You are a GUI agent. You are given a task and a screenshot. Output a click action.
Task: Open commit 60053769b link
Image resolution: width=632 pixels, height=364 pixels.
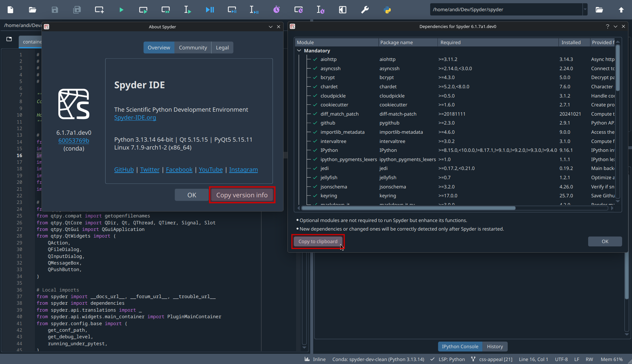(74, 141)
